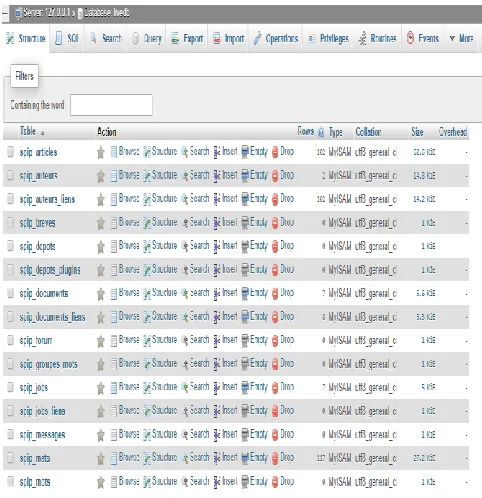
Task: Click Search icon in spip_meta row
Action: pos(185,458)
